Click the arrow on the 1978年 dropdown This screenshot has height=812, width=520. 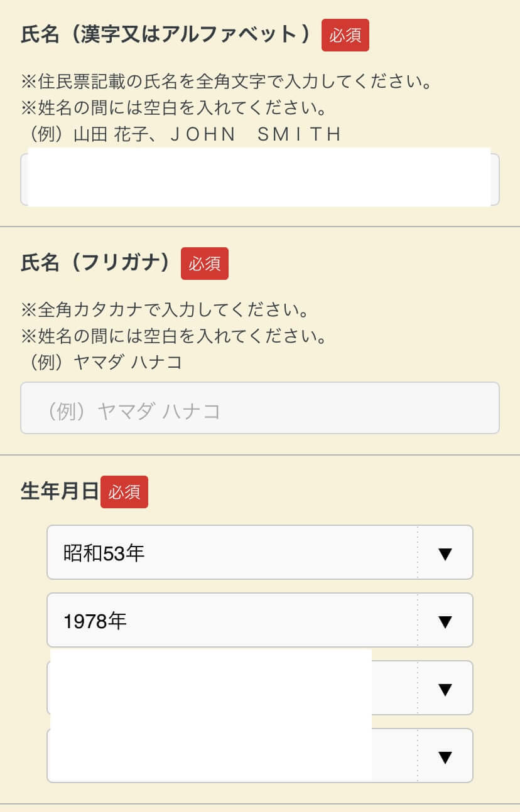click(445, 621)
